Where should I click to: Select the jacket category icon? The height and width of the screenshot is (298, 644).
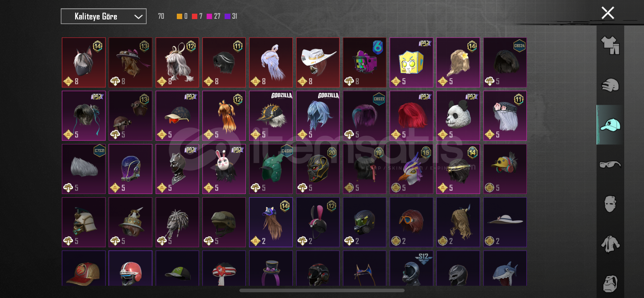click(610, 244)
